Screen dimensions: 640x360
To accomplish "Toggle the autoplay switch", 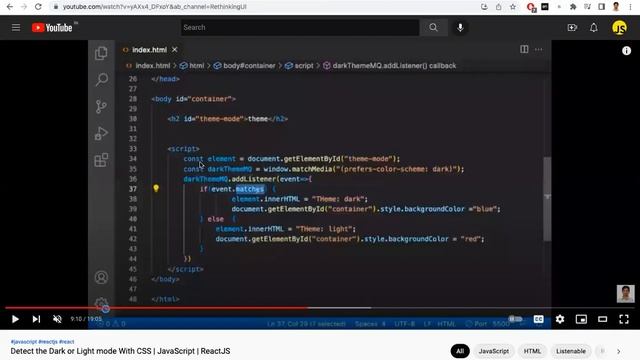I will point(515,319).
